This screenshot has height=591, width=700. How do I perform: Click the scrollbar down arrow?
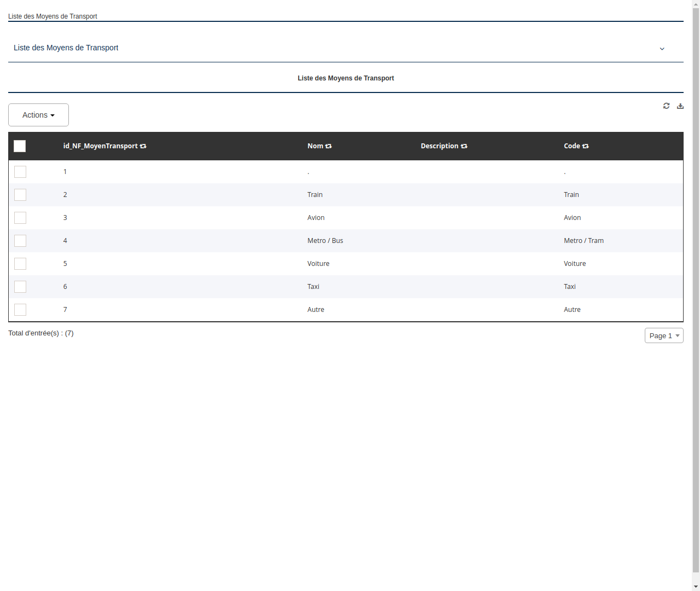pos(696,586)
